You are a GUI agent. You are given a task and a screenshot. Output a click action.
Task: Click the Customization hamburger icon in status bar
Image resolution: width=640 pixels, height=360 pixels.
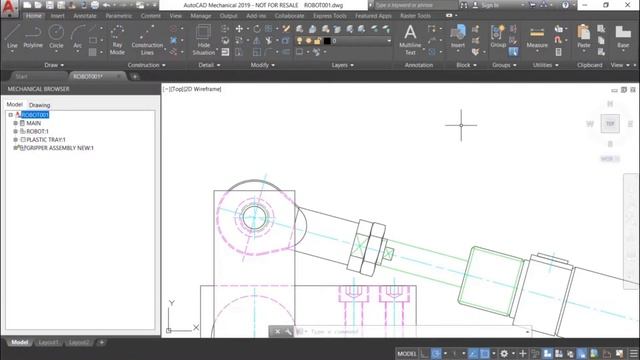[x=633, y=353]
